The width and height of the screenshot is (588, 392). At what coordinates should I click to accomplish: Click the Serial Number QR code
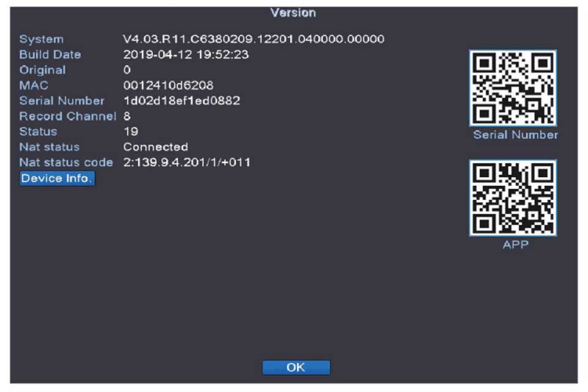tap(513, 88)
